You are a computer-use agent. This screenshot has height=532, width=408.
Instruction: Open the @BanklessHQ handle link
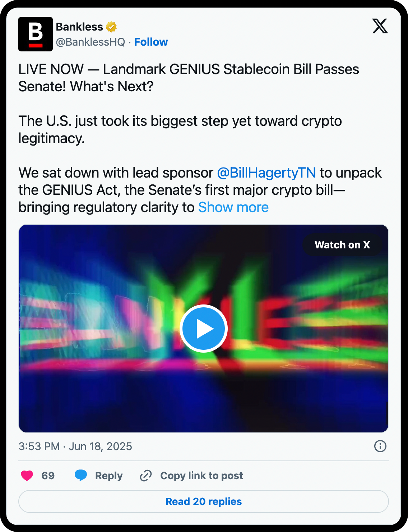pos(90,42)
